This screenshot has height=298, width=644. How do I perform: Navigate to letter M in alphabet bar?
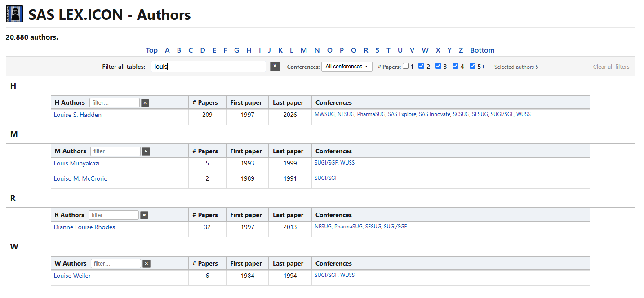click(x=304, y=50)
